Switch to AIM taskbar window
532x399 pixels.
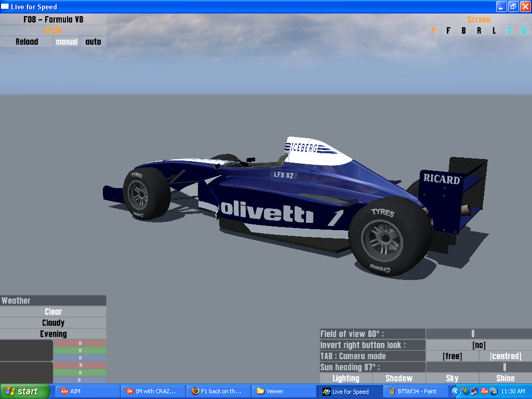point(87,391)
